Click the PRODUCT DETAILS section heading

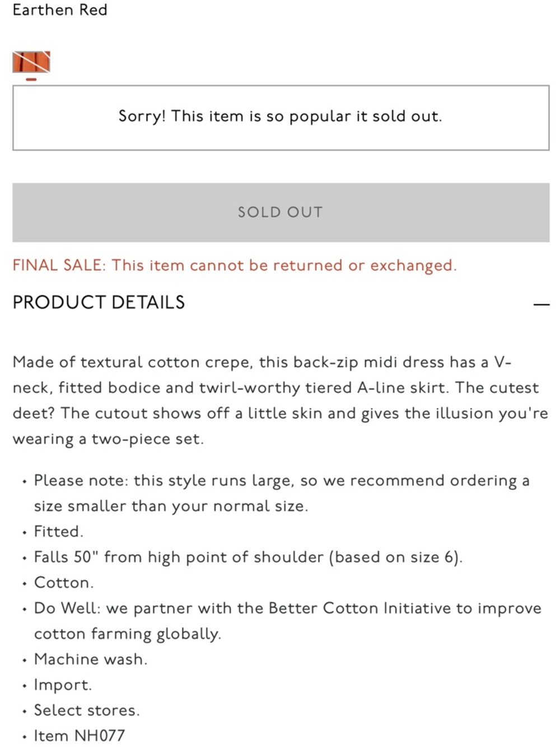click(x=99, y=303)
